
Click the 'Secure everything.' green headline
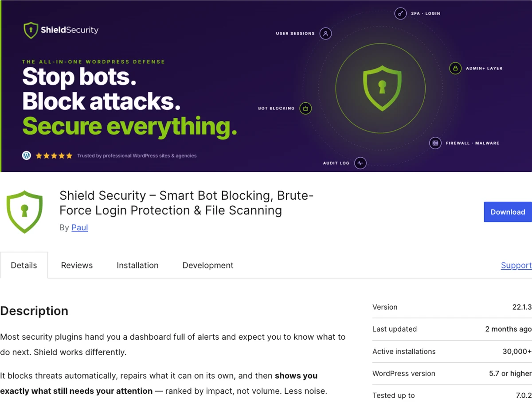pos(129,127)
